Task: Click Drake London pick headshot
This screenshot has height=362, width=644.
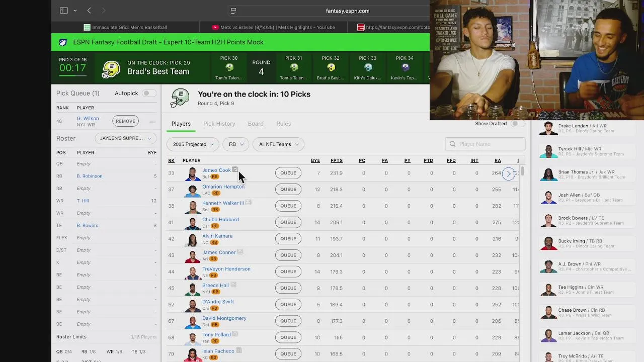Action: pyautogui.click(x=548, y=128)
